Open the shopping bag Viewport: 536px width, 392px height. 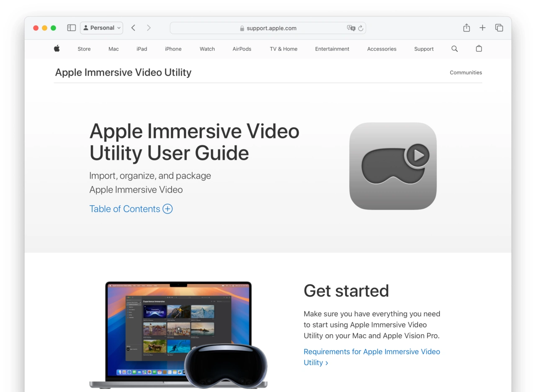tap(479, 49)
